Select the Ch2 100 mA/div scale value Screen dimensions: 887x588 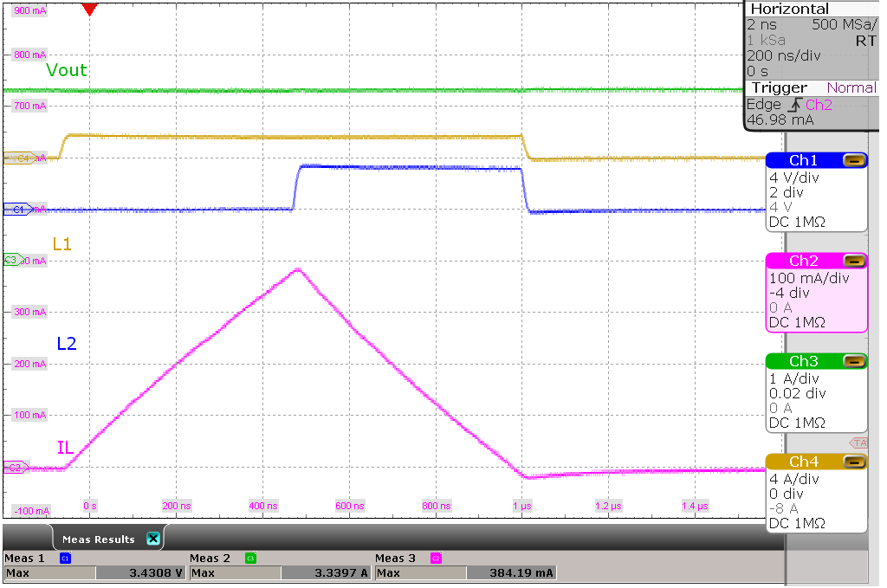pos(809,279)
